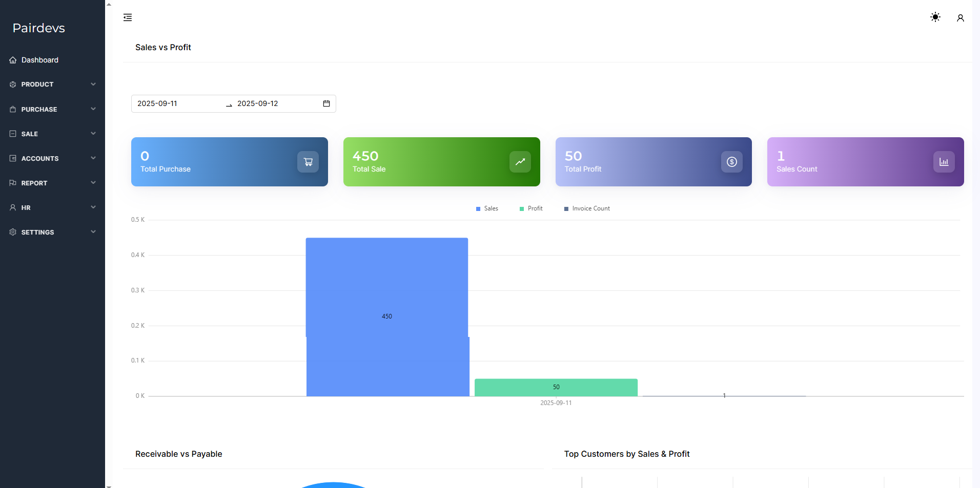Toggle light/dark theme sun icon
The image size is (980, 488).
pos(935,17)
